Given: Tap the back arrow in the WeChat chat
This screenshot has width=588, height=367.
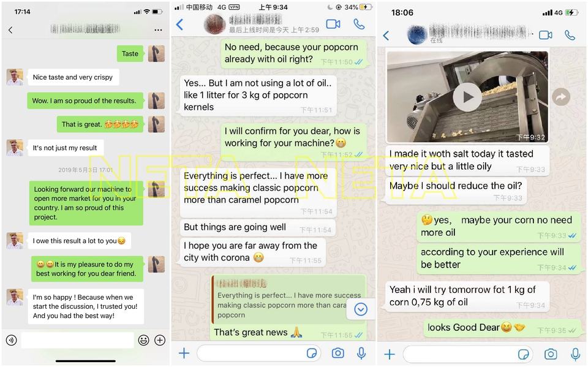Looking at the screenshot, I should [x=10, y=30].
